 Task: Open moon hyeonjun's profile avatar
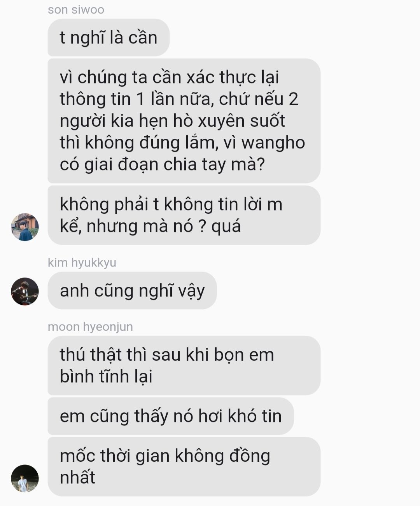25,478
